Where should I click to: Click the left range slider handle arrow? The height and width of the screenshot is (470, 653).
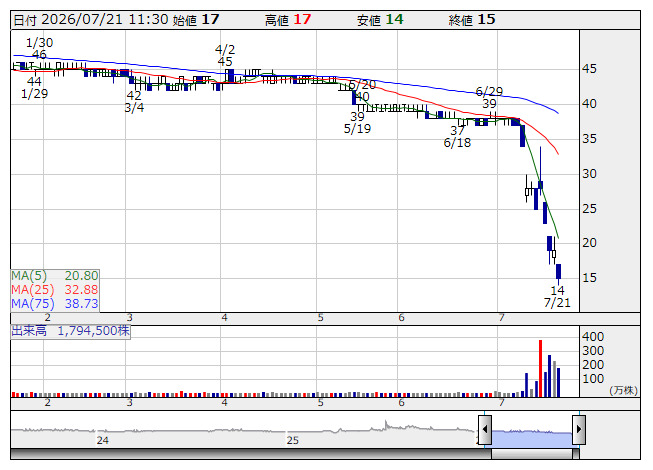485,429
